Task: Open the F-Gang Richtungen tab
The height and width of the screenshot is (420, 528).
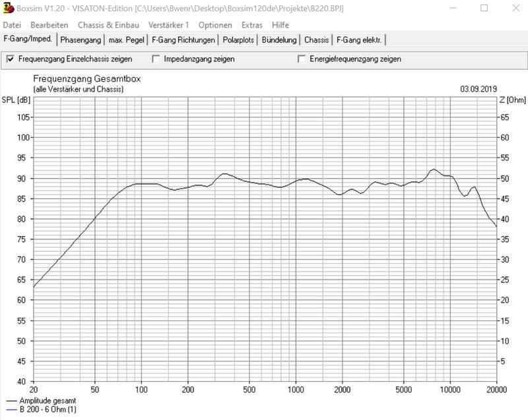Action: pyautogui.click(x=183, y=40)
